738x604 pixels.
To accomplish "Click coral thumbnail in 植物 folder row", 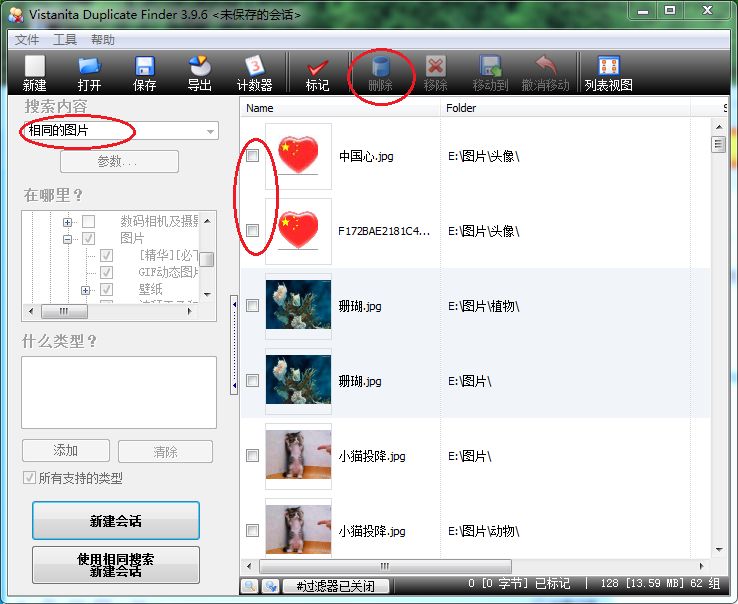I will tap(298, 304).
